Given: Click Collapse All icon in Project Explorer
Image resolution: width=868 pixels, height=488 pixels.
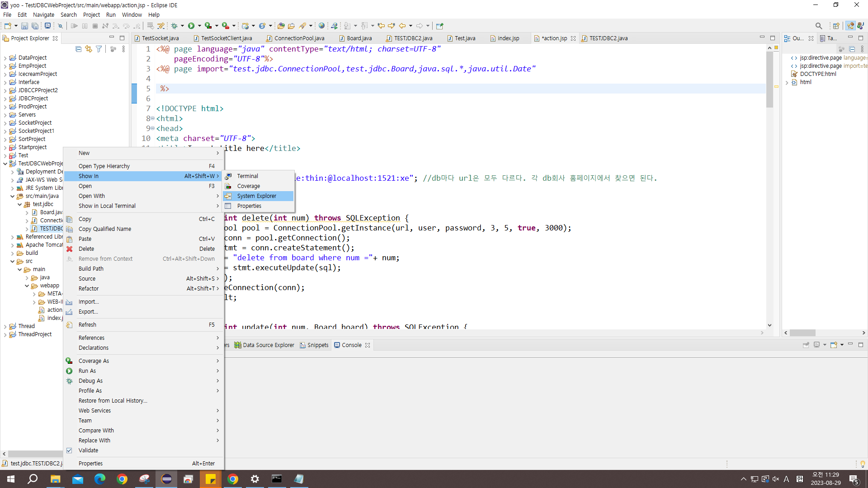Looking at the screenshot, I should [x=78, y=49].
